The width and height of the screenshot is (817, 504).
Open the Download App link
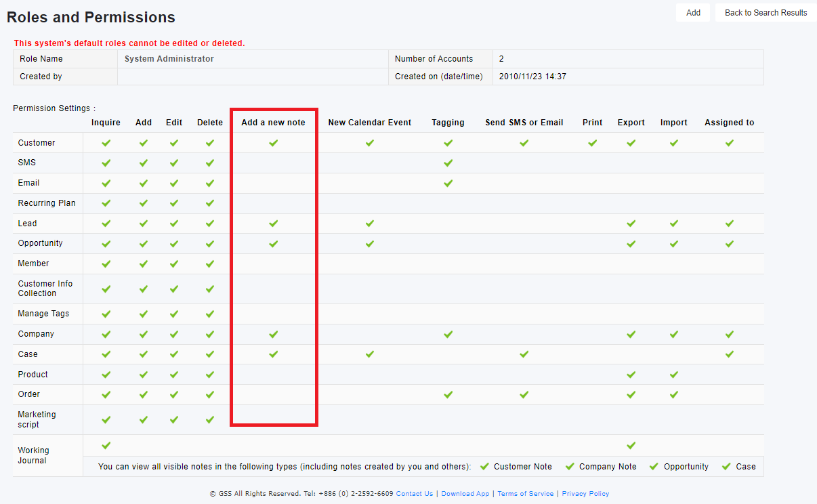pyautogui.click(x=465, y=494)
